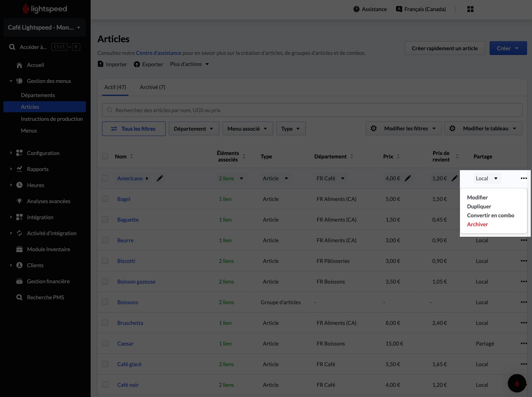Open the Modifier les filtres dropdown
Image resolution: width=532 pixels, height=397 pixels.
coord(404,128)
